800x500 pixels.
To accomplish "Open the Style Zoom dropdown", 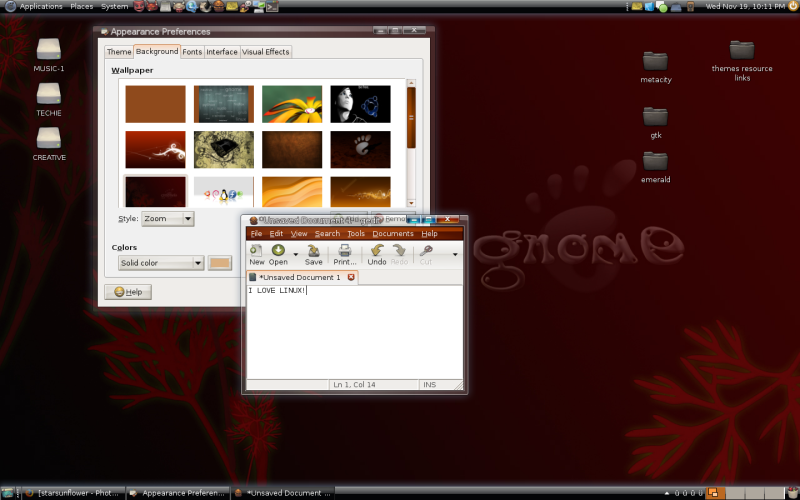I will 167,218.
